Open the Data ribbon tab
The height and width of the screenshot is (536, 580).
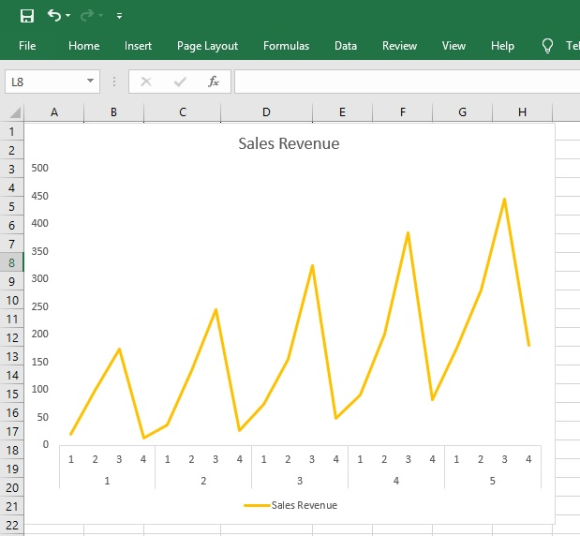click(345, 46)
